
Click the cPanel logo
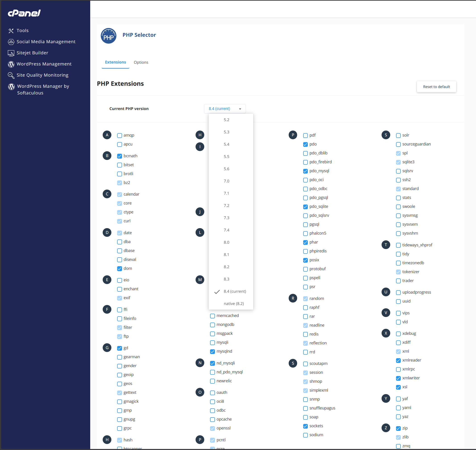click(24, 13)
